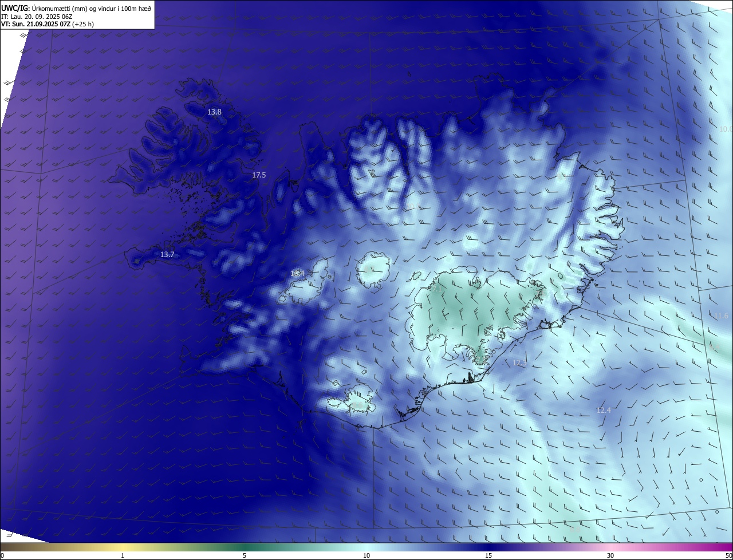Viewport: 733px width, 560px height.
Task: Click the 1 tick label on the color scale
Action: point(123,555)
